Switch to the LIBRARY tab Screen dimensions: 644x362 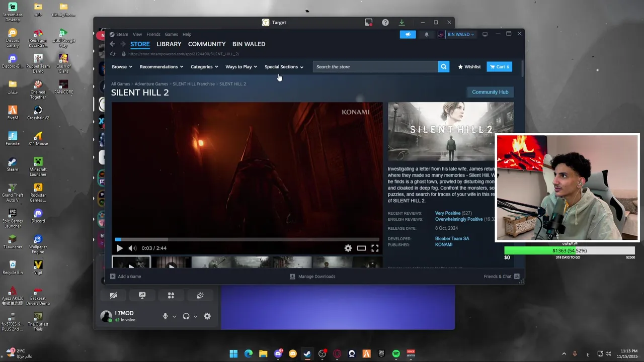point(169,44)
